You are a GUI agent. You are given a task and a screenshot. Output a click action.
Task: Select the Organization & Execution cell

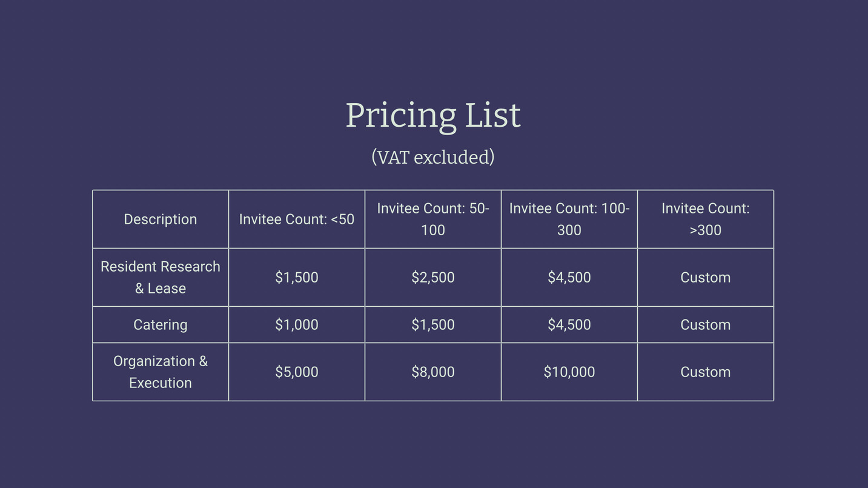point(161,372)
